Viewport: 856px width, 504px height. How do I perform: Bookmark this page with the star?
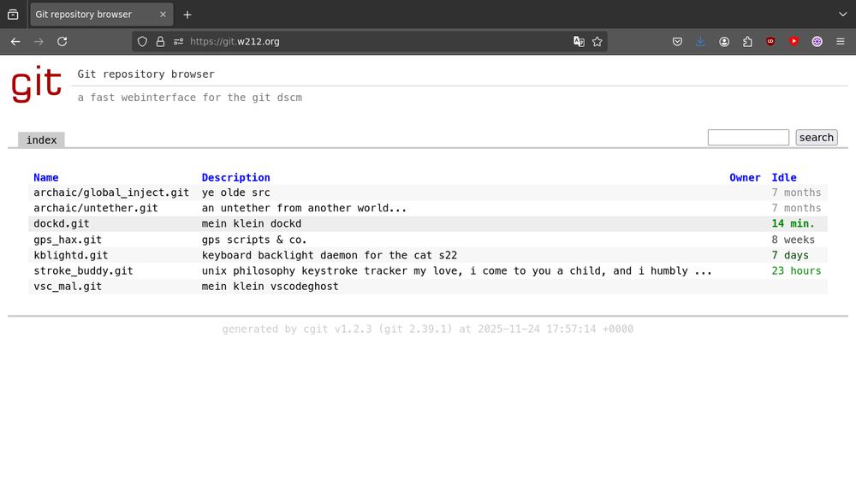[x=597, y=41]
